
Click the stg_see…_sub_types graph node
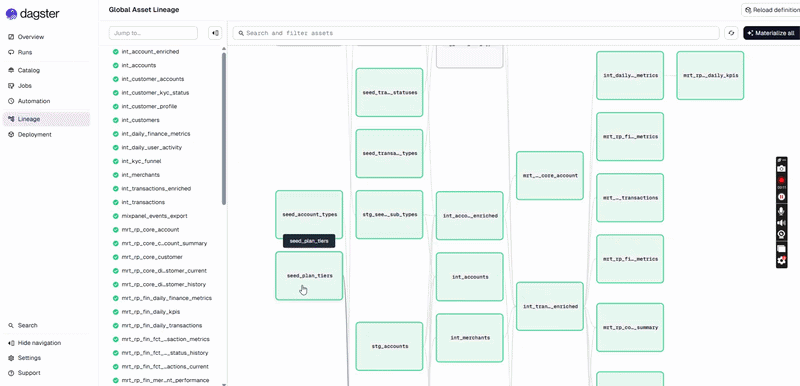click(x=389, y=215)
